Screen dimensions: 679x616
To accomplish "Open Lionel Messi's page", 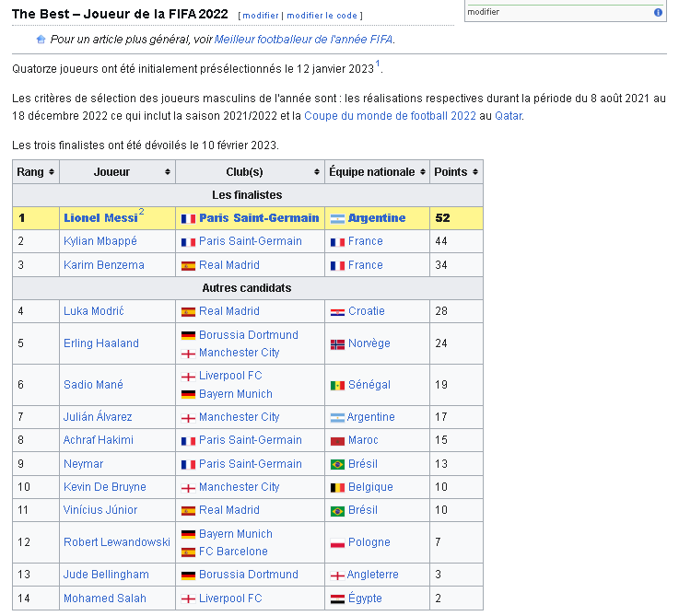I will (x=100, y=218).
